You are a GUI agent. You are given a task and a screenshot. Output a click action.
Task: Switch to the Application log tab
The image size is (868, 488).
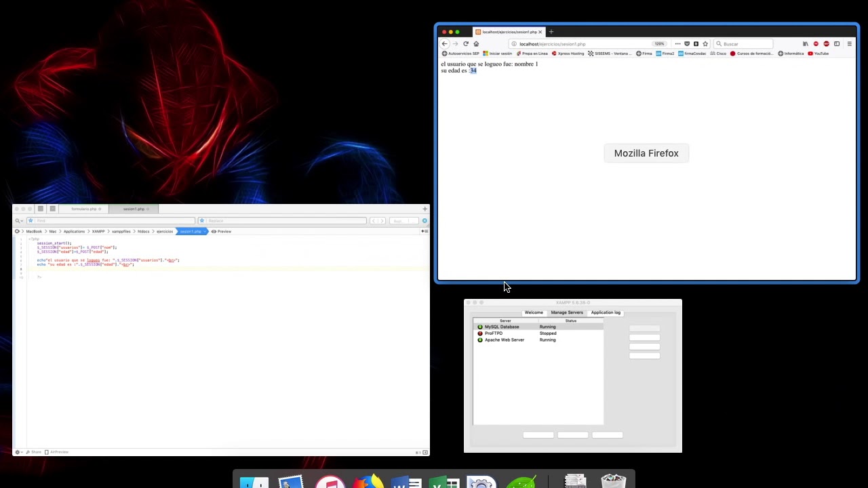[606, 312]
